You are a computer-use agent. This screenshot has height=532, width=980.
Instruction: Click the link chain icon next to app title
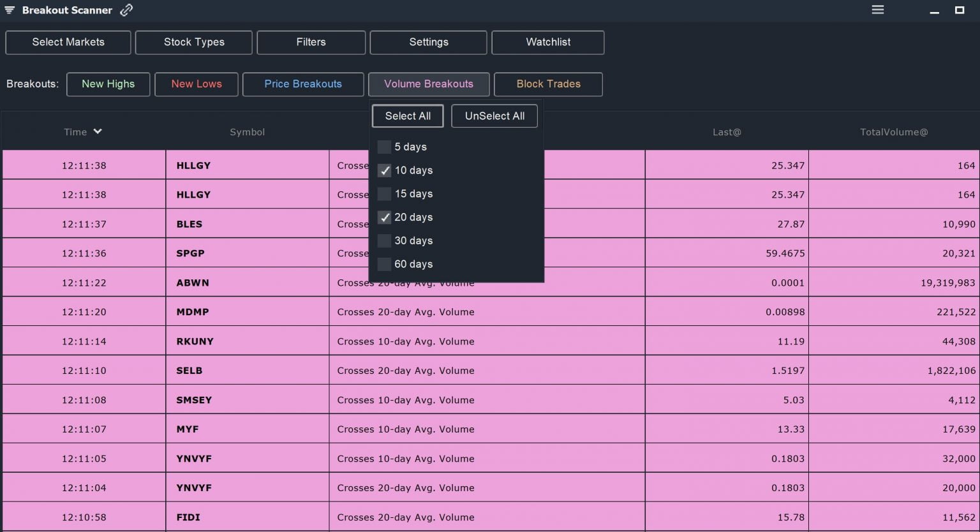click(x=125, y=9)
